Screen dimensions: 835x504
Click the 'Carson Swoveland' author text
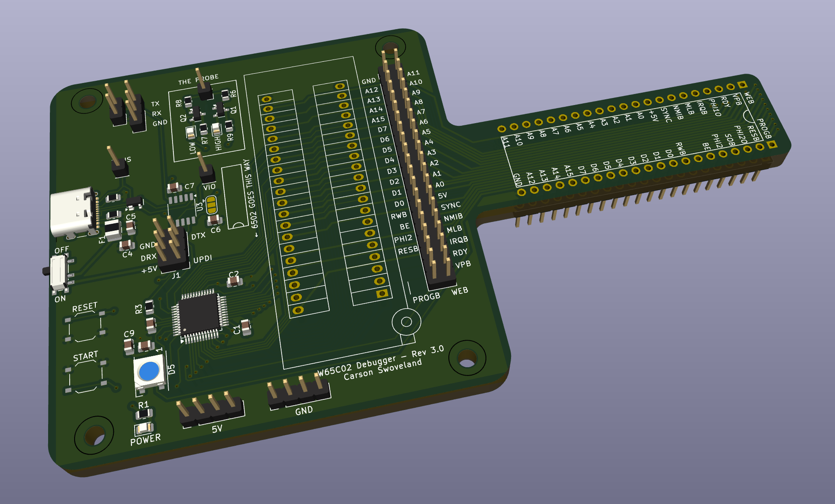tap(383, 369)
